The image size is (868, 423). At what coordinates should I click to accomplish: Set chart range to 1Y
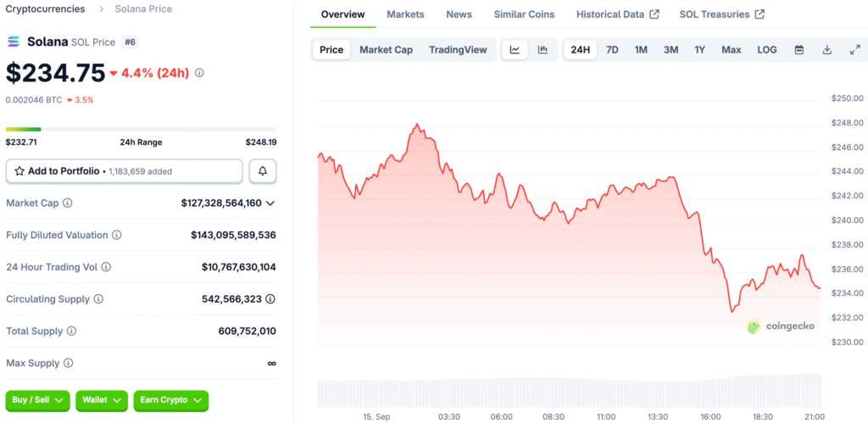tap(699, 50)
